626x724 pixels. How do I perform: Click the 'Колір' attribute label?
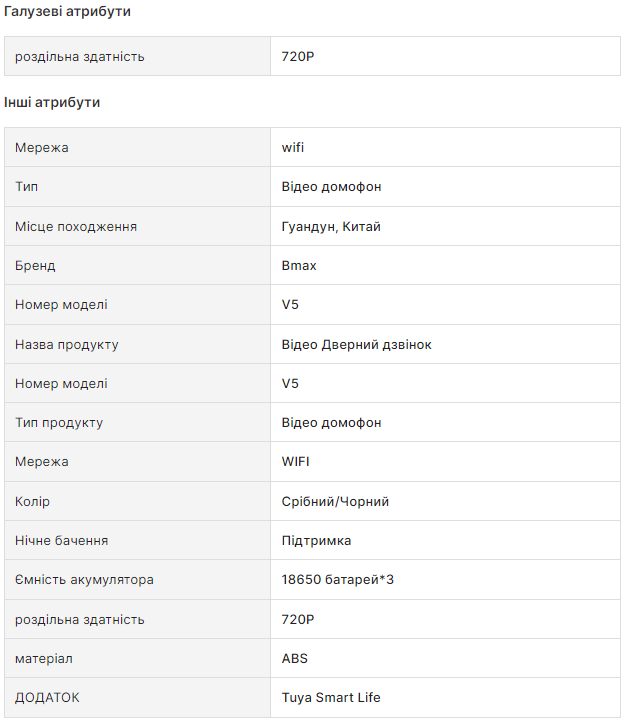[32, 502]
